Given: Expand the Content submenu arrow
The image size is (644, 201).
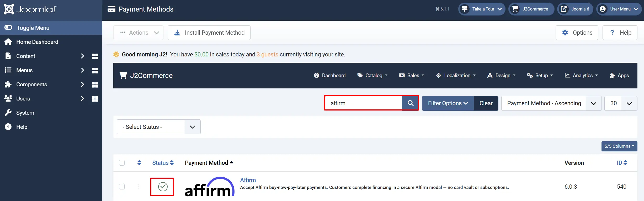Looking at the screenshot, I should pyautogui.click(x=82, y=56).
